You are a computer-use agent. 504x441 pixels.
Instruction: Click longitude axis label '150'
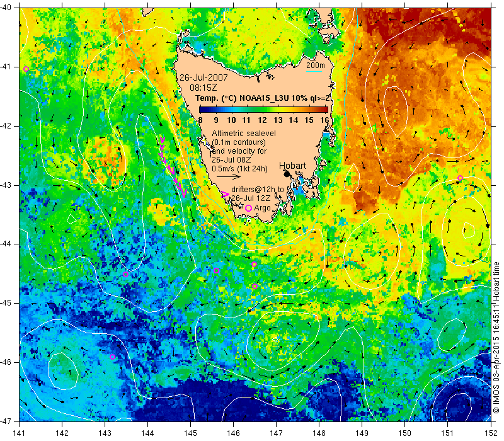pyautogui.click(x=405, y=433)
